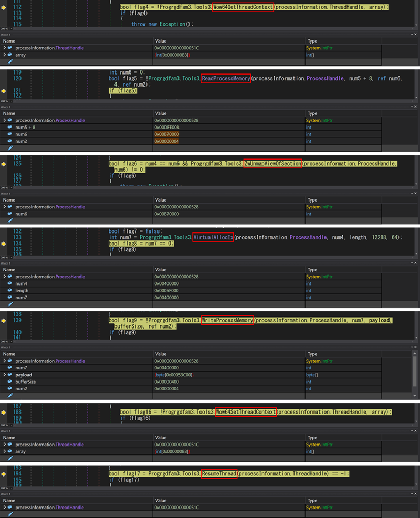Open the window options arrow of the payload watch panel

click(412, 347)
